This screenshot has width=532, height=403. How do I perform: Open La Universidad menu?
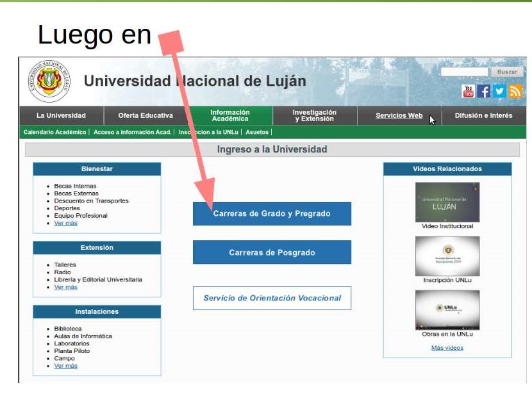click(x=62, y=115)
